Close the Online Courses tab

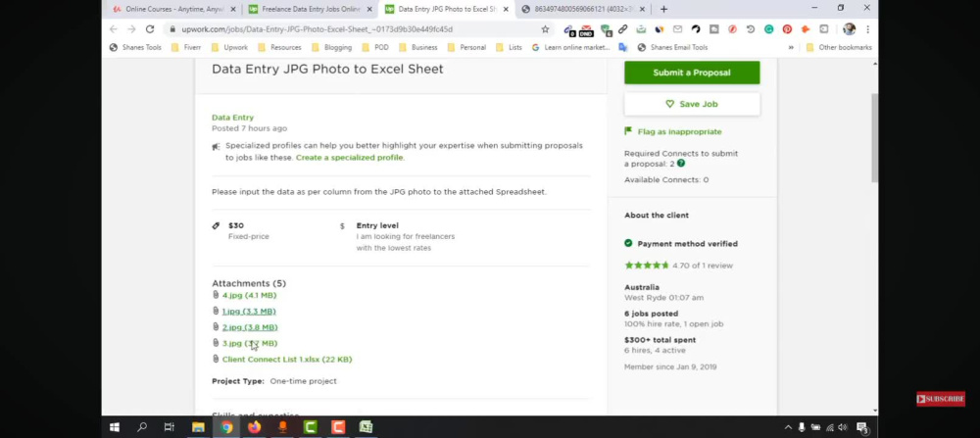233,10
